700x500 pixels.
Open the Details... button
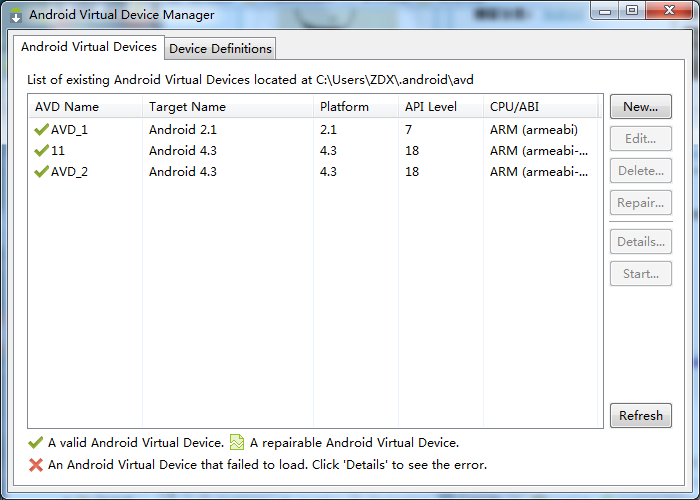coord(641,242)
